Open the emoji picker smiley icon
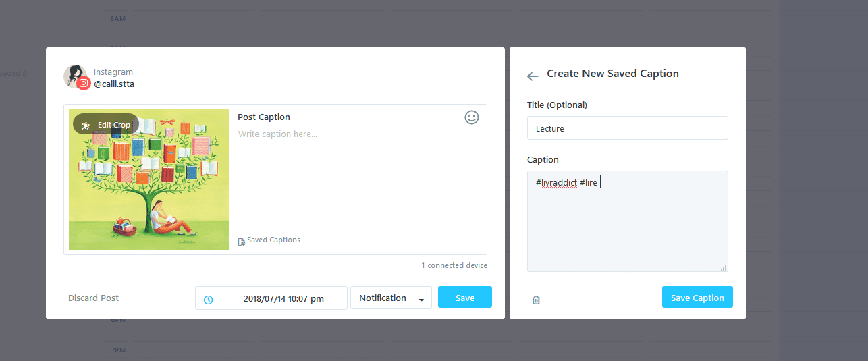Screen dimensions: 868x361 click(x=472, y=117)
